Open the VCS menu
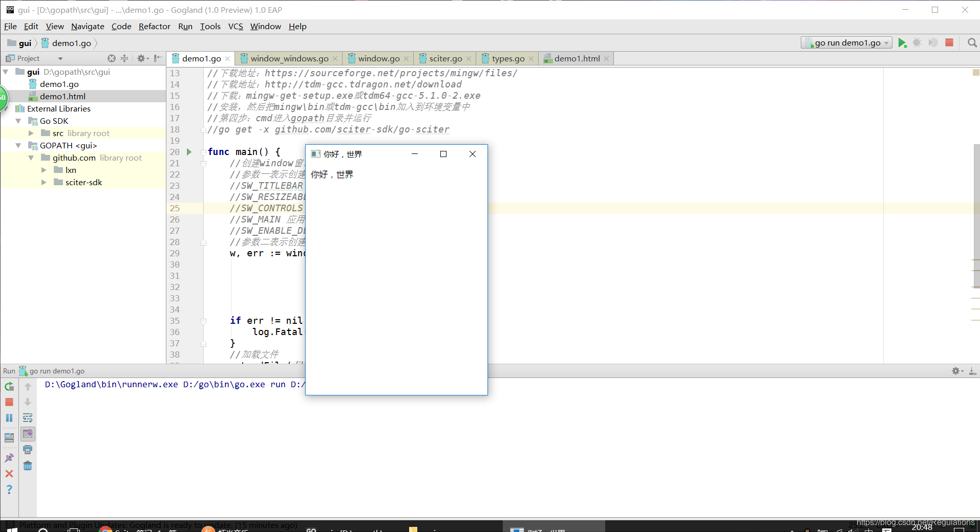 236,26
